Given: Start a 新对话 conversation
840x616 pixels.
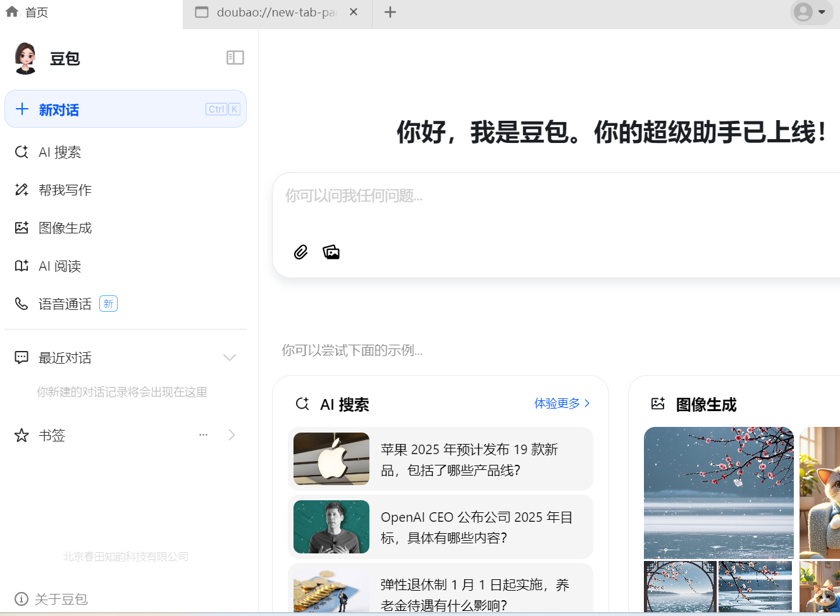Looking at the screenshot, I should tap(125, 109).
